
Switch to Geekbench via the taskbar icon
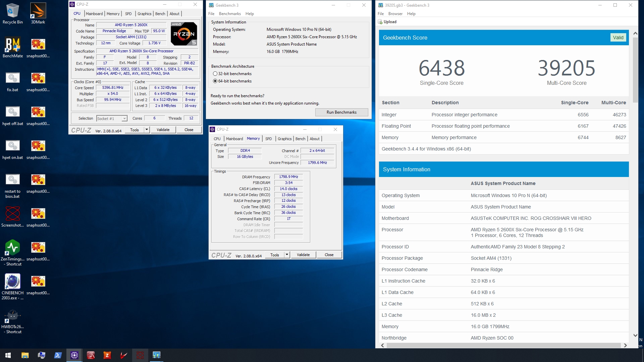pos(156,355)
